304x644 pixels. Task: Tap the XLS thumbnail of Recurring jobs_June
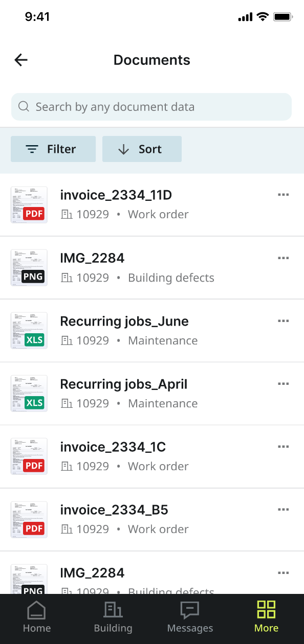click(x=29, y=331)
